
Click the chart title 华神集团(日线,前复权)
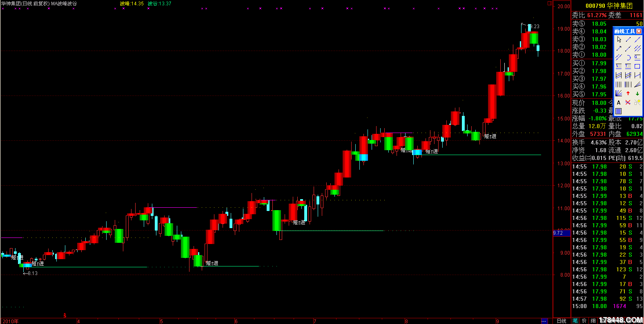[25, 4]
